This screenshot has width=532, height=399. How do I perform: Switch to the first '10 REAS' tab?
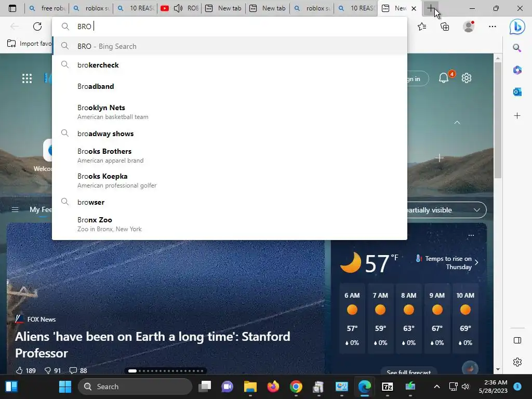[136, 8]
